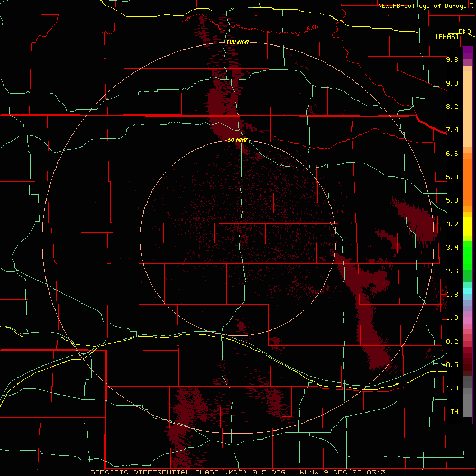Click the 6.6 scale value

452,153
